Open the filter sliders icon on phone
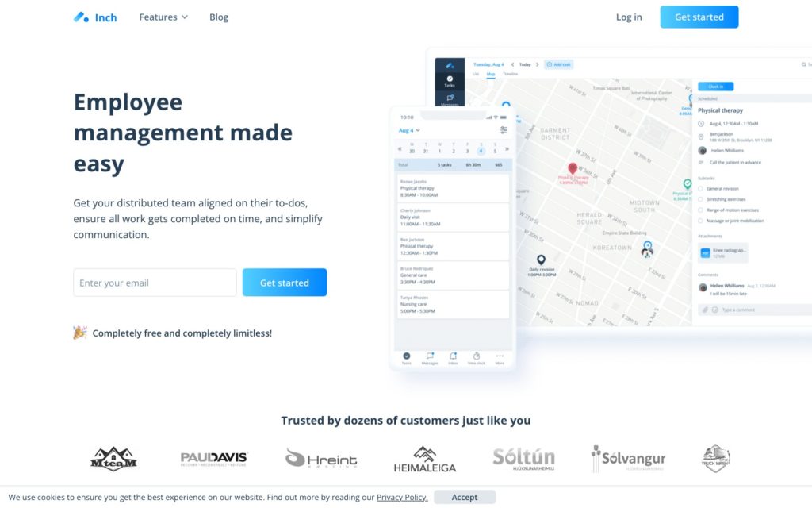This screenshot has height=508, width=812. 504,130
